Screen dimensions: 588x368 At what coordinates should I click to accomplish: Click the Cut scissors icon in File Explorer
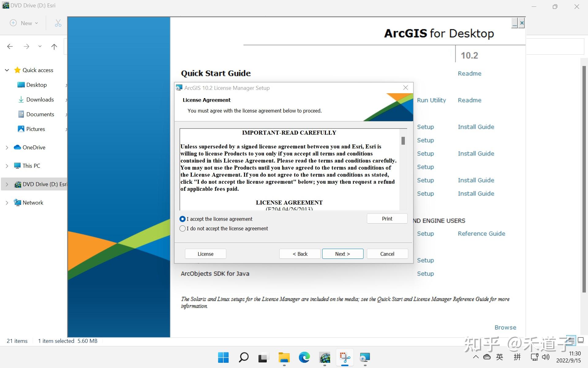point(58,23)
